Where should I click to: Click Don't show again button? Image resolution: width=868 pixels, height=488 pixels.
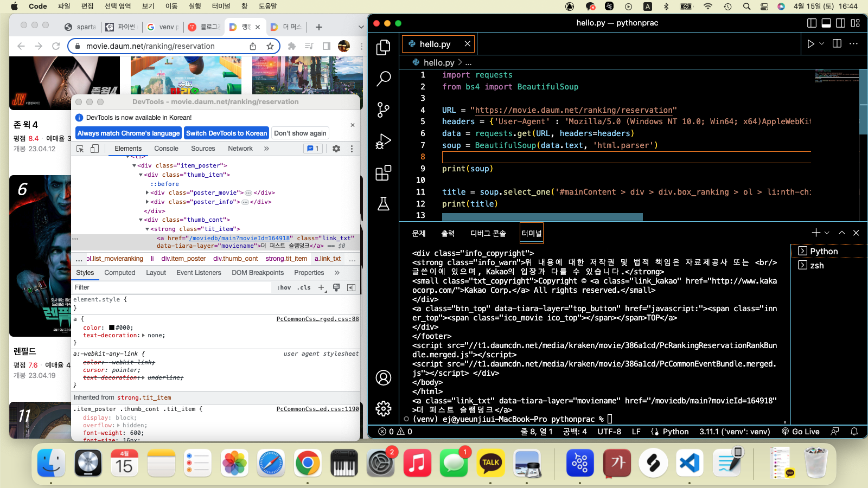click(301, 133)
